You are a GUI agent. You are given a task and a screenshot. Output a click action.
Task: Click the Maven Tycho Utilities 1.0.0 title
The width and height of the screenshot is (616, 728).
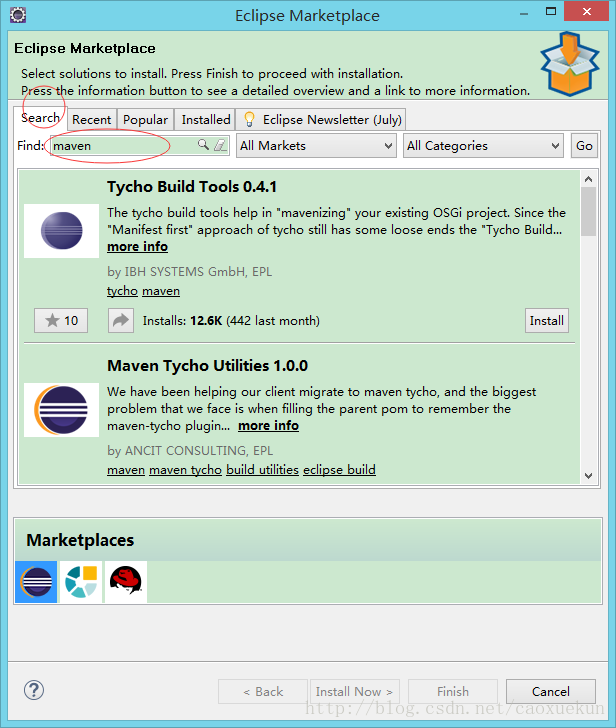pos(207,366)
